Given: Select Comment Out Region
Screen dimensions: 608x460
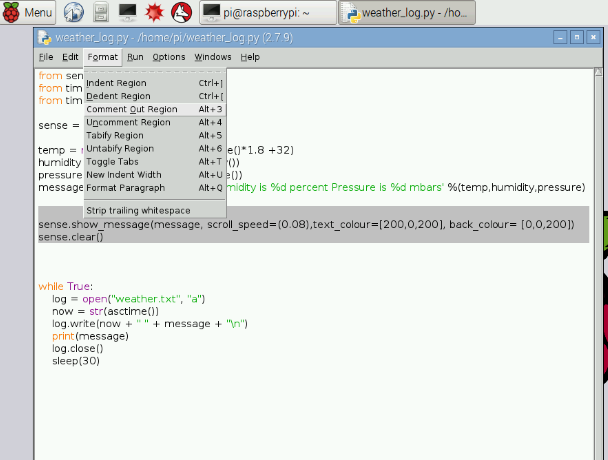Looking at the screenshot, I should 155,109.
